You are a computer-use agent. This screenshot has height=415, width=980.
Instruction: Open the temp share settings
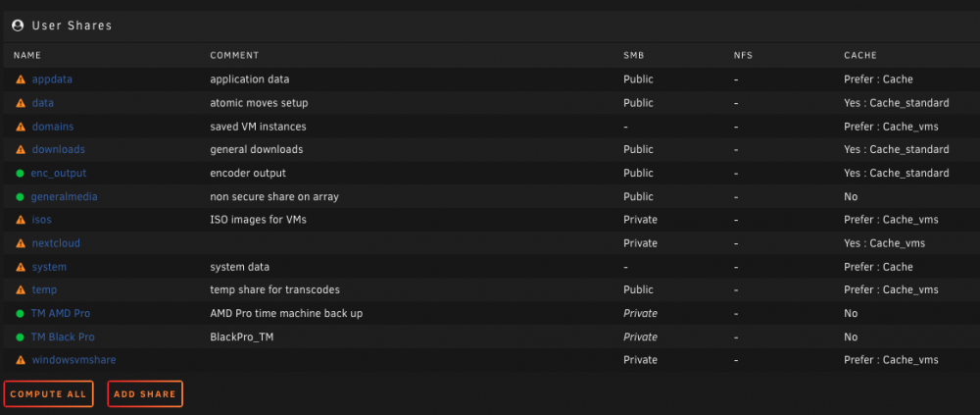tap(44, 289)
